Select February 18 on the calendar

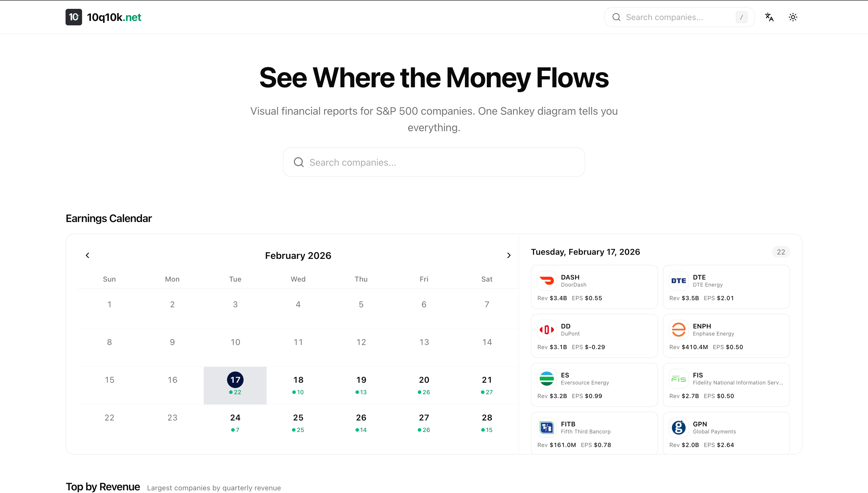pos(298,384)
